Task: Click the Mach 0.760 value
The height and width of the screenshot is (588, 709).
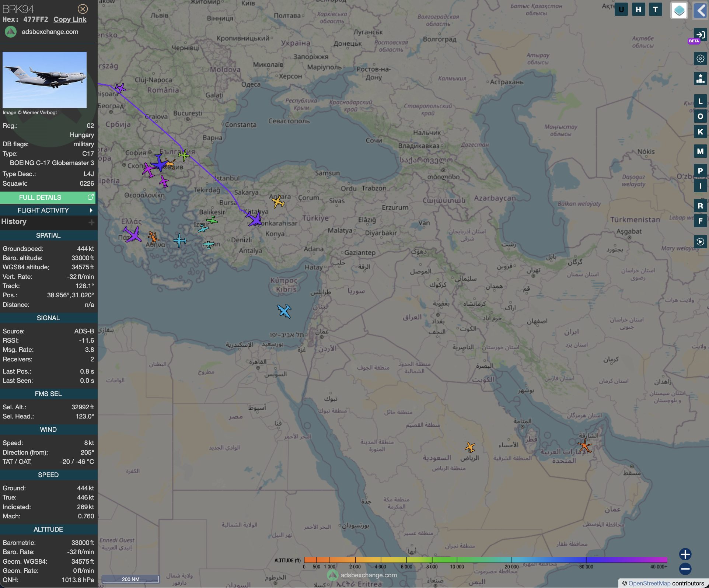Action: click(86, 517)
